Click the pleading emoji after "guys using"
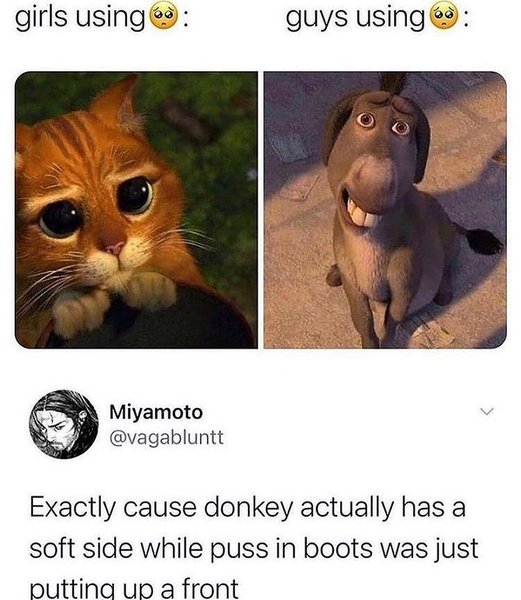 tap(444, 18)
